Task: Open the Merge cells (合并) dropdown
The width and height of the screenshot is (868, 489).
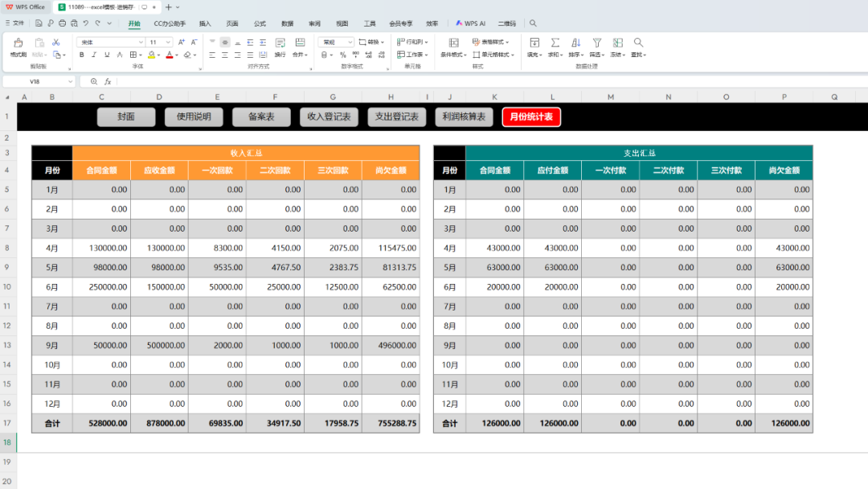Action: [x=300, y=55]
